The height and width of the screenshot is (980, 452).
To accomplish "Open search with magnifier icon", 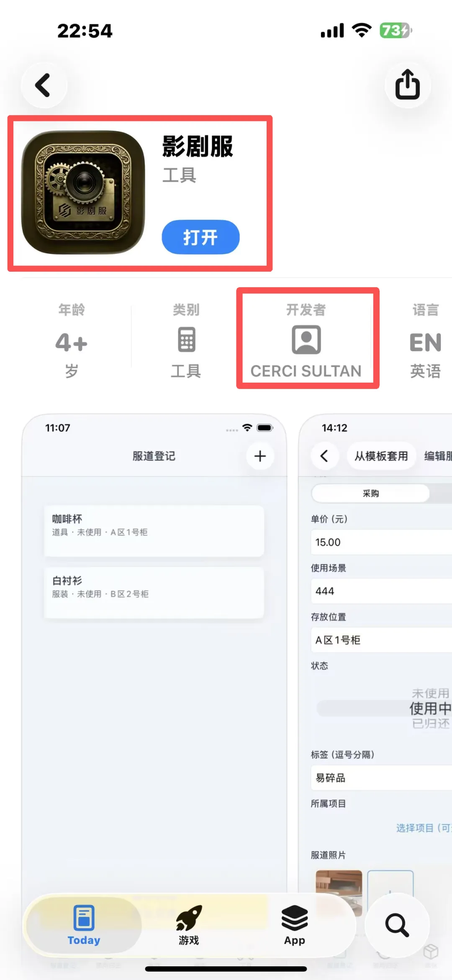I will point(397,926).
